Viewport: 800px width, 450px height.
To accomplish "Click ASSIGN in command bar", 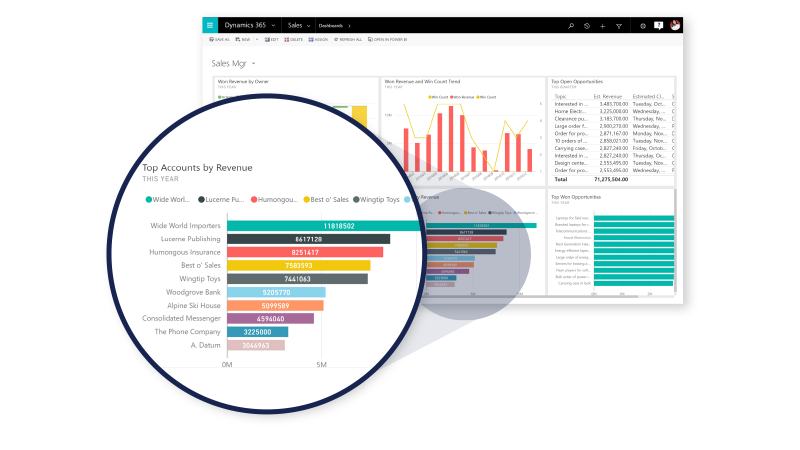I will click(x=318, y=39).
